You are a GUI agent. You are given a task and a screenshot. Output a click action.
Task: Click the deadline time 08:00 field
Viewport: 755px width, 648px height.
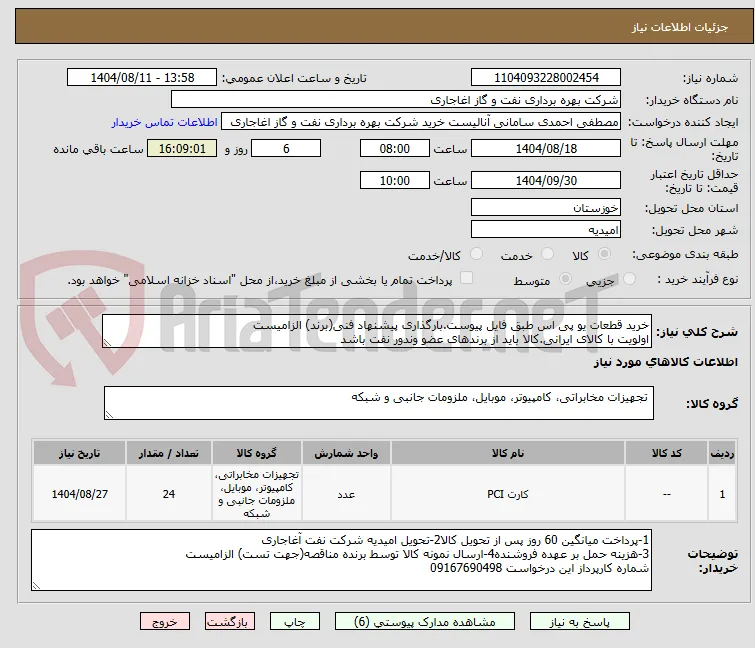[x=394, y=148]
